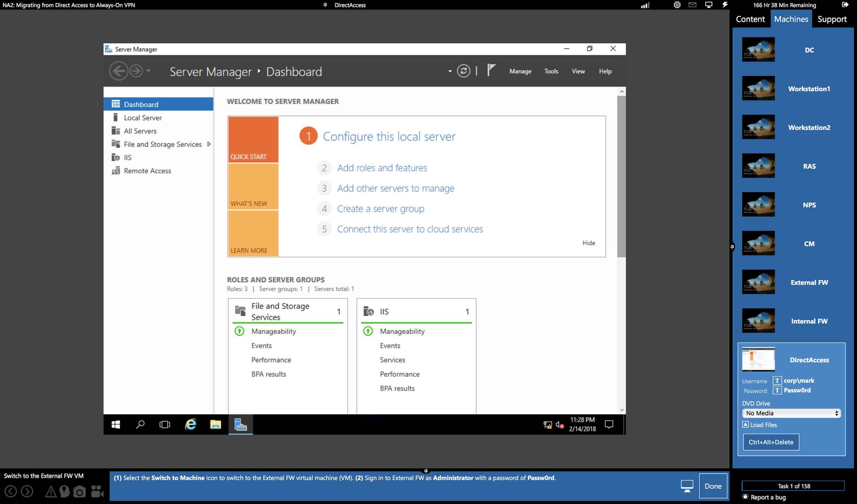
Task: Click the Server Manager back arrow
Action: coord(118,71)
